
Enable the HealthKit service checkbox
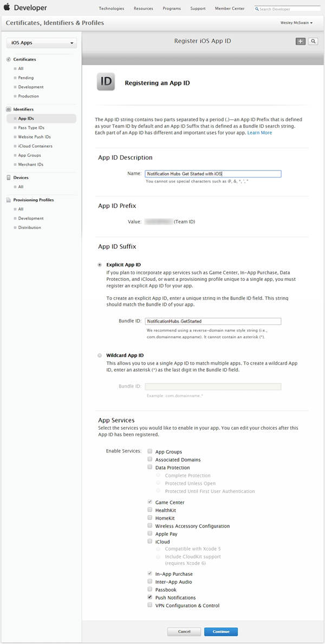(x=150, y=510)
